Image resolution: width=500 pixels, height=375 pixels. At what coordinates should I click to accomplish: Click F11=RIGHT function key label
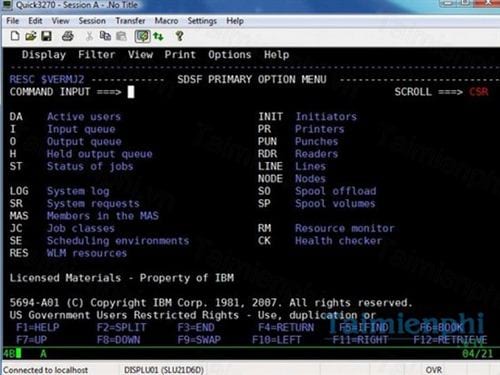click(360, 340)
